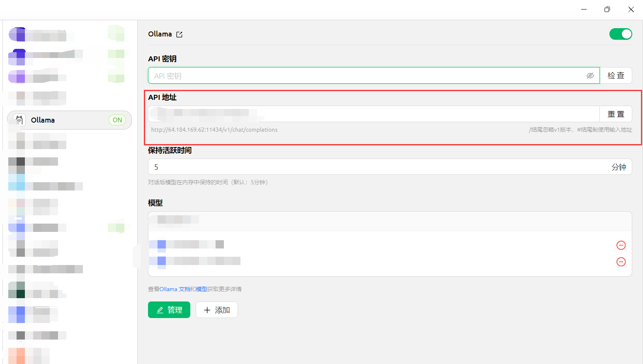Screen dimensions: 643x364
Task: Remove the second model in the list
Action: 621,262
